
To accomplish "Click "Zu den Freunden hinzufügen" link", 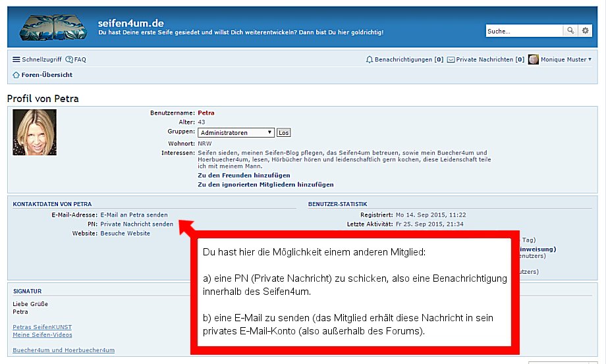I will click(244, 176).
